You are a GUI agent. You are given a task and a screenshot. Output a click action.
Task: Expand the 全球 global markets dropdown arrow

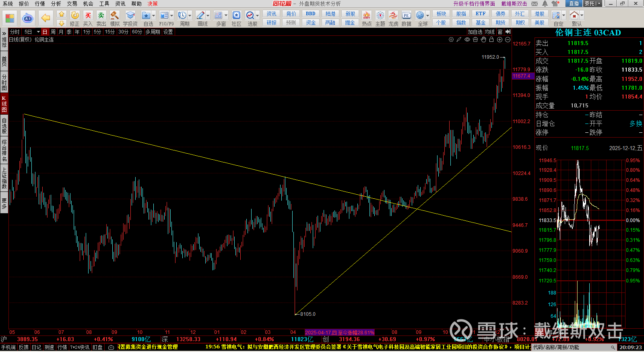tap(427, 16)
